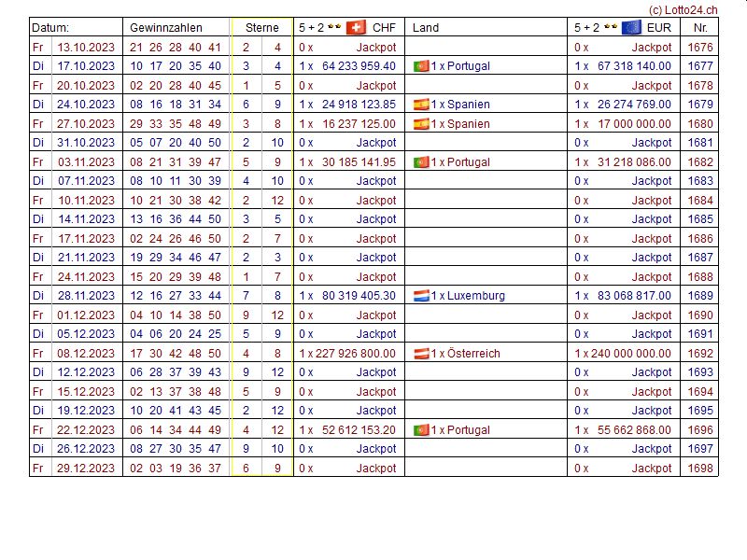Select draw number 1692 in the Nr. column
Image resolution: width=747 pixels, height=560 pixels.
(699, 354)
